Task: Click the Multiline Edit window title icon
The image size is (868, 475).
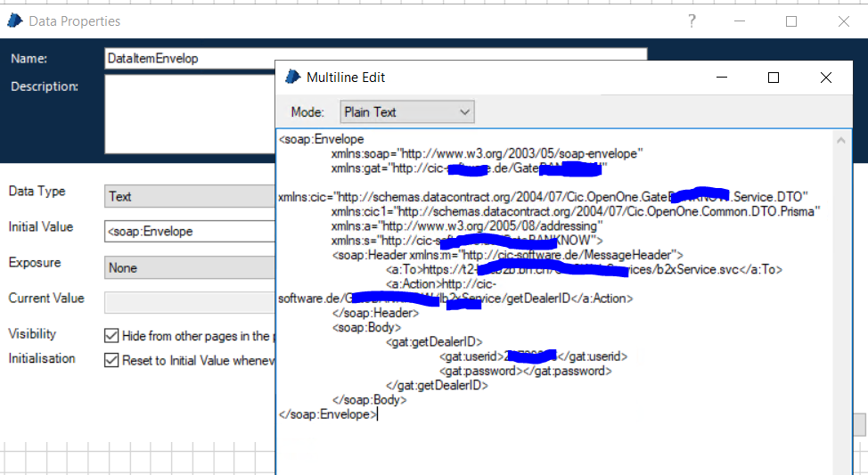Action: [x=292, y=78]
